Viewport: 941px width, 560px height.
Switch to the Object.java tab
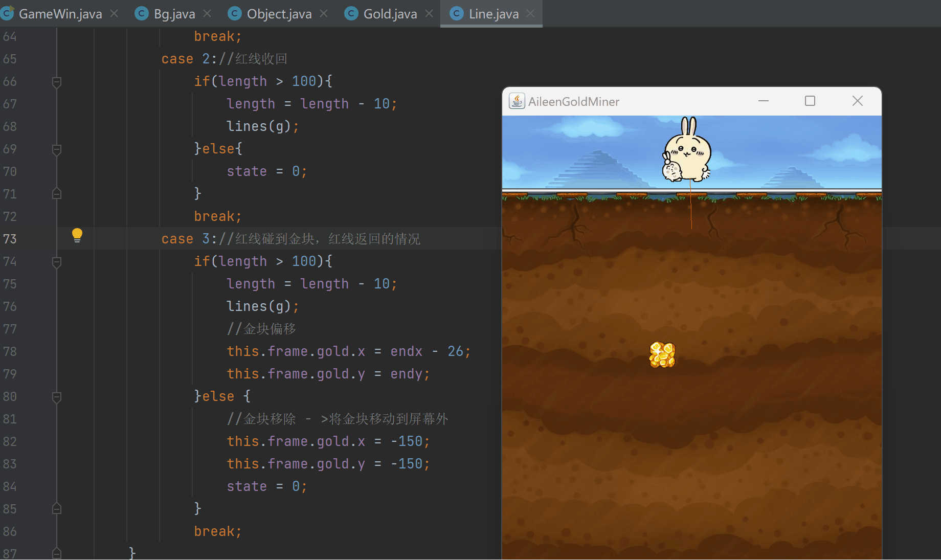(x=279, y=14)
